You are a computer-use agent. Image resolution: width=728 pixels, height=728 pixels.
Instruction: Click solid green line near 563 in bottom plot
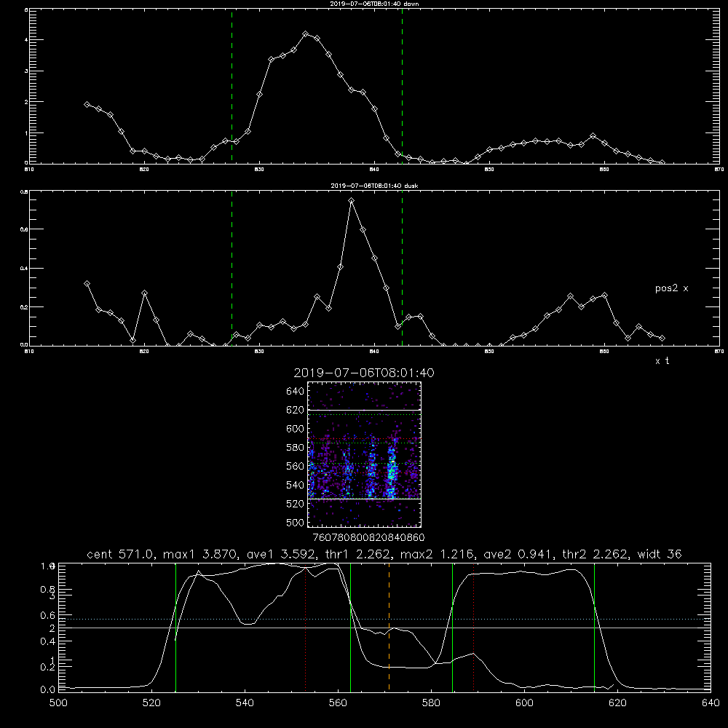click(350, 627)
